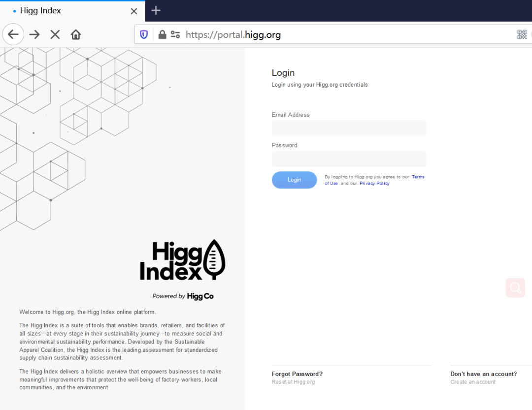Open the Terms of Use link

[x=418, y=177]
